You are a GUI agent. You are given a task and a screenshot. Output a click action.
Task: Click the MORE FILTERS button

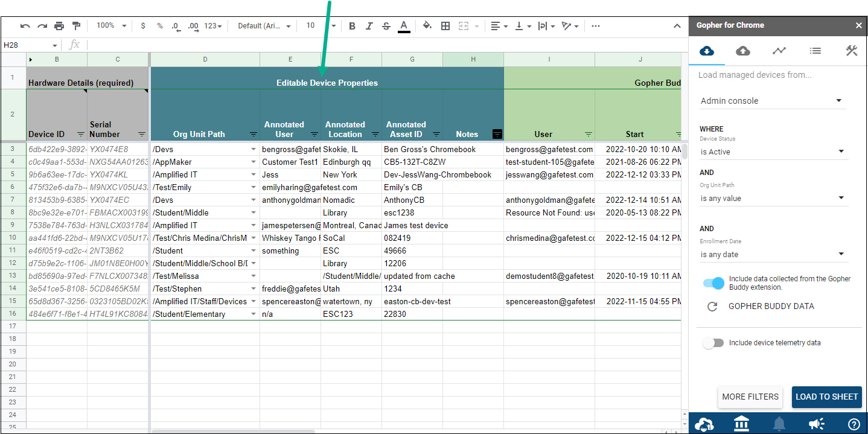coord(750,397)
